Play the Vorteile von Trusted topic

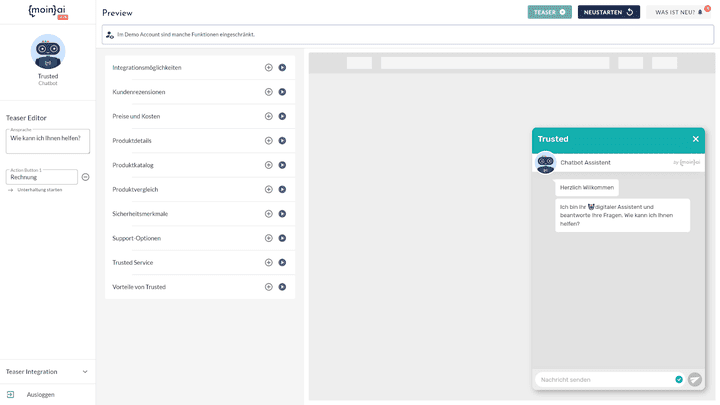(282, 287)
